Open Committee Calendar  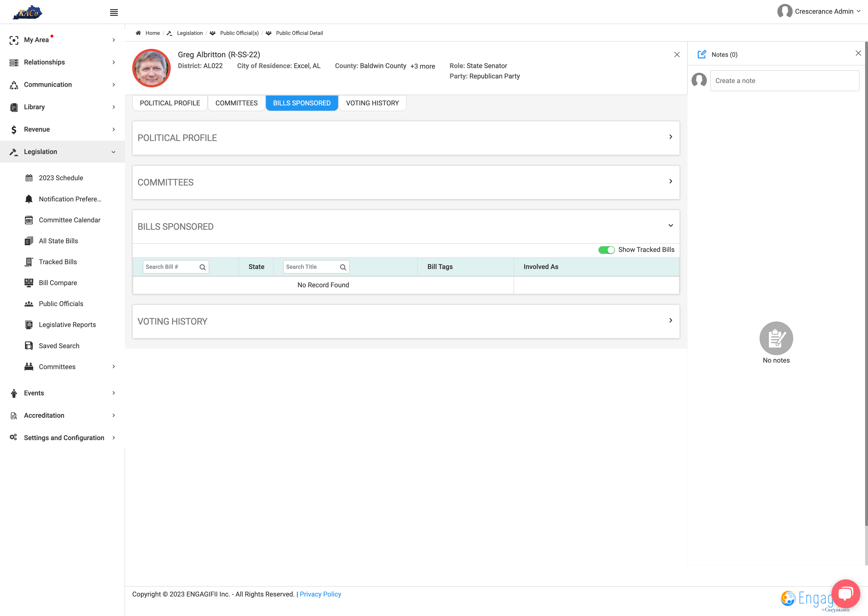[x=69, y=220]
